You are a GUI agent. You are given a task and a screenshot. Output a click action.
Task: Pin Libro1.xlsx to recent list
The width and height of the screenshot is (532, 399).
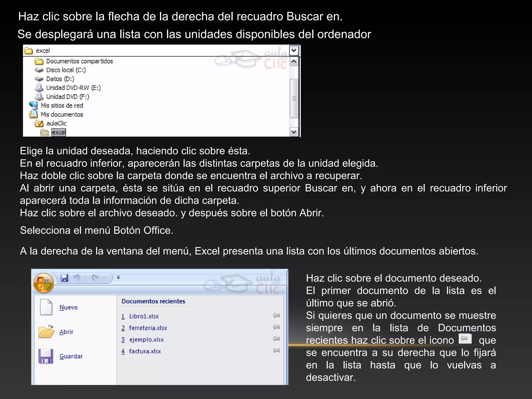[x=276, y=315]
